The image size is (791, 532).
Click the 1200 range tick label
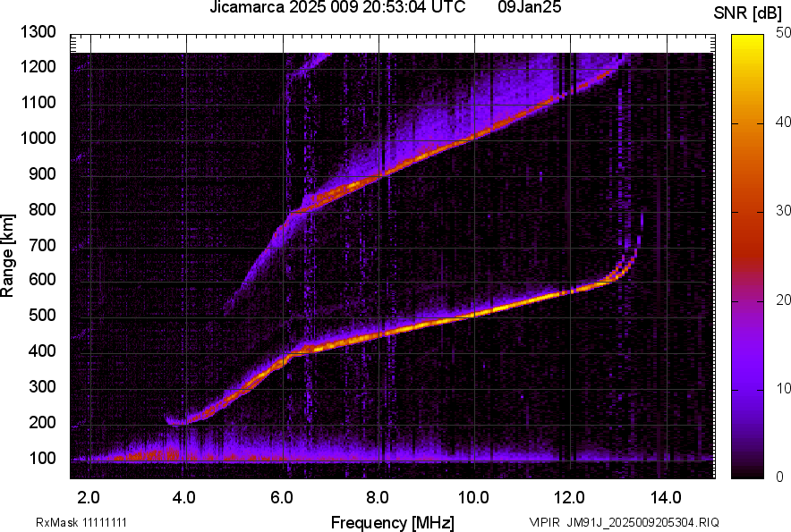click(38, 66)
